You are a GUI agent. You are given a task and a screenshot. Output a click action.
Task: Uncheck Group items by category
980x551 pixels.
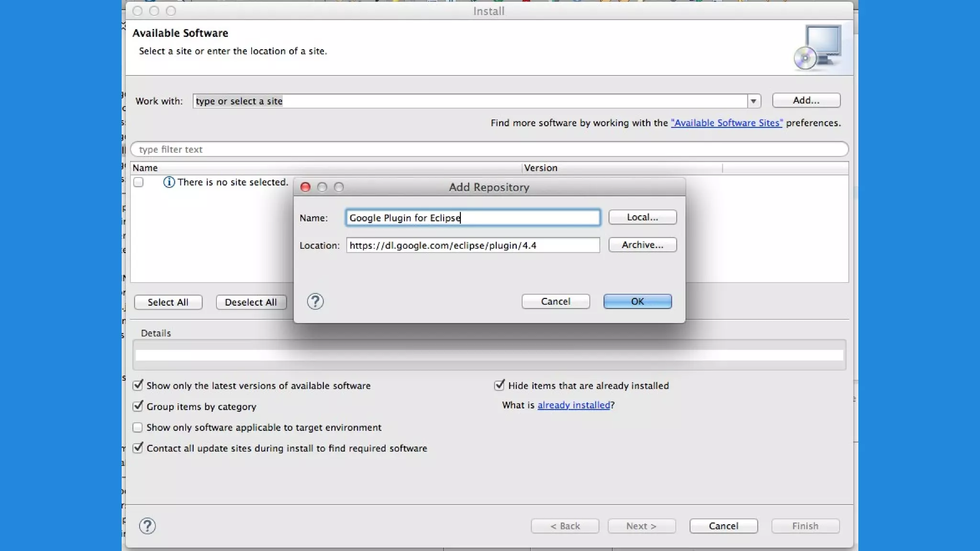pos(138,407)
